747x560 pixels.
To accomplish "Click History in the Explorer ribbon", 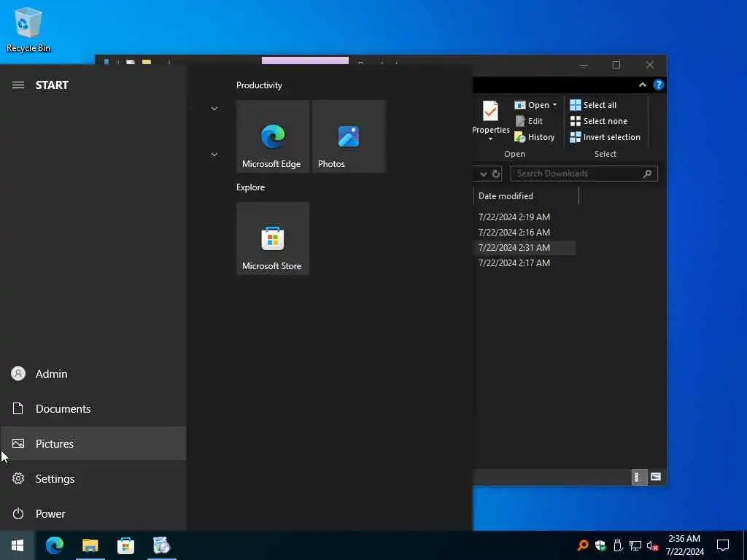I will click(x=535, y=137).
